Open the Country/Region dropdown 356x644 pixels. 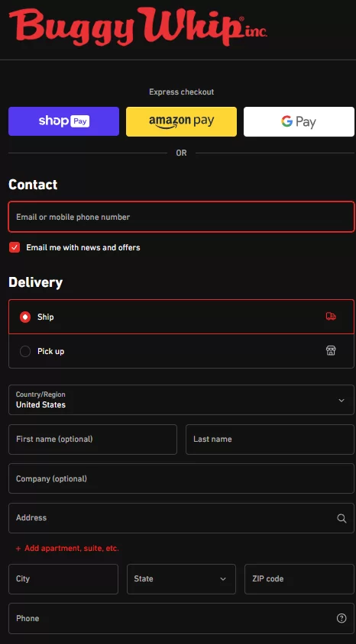[x=181, y=400]
